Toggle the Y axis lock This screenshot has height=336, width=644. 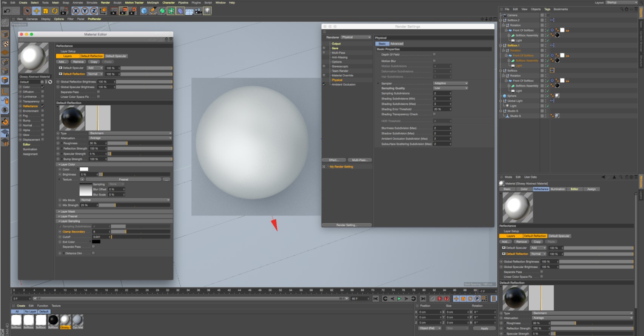pos(85,11)
